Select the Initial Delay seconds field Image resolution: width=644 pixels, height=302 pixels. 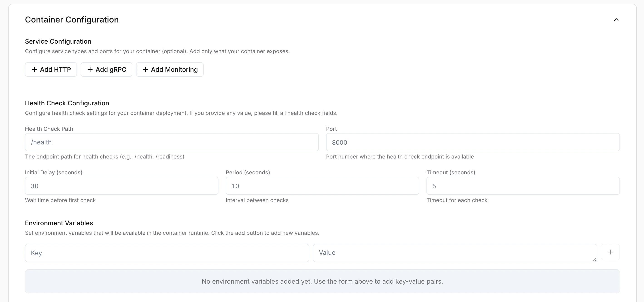pos(121,186)
